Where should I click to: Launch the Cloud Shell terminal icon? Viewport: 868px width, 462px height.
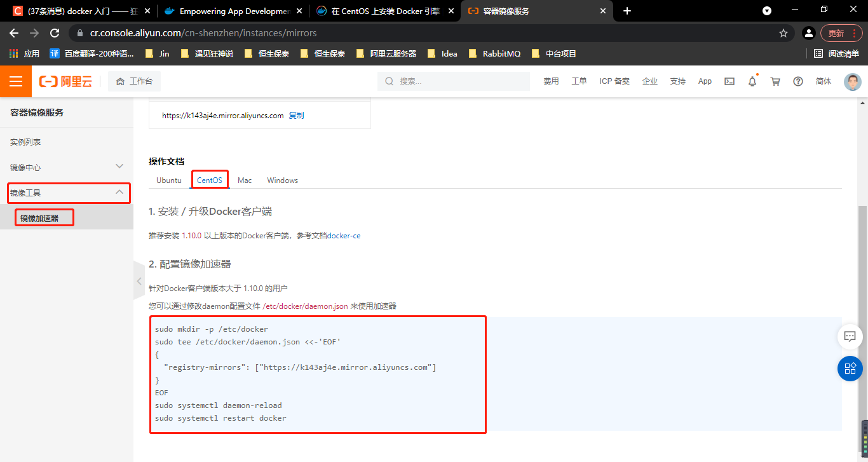pos(730,81)
